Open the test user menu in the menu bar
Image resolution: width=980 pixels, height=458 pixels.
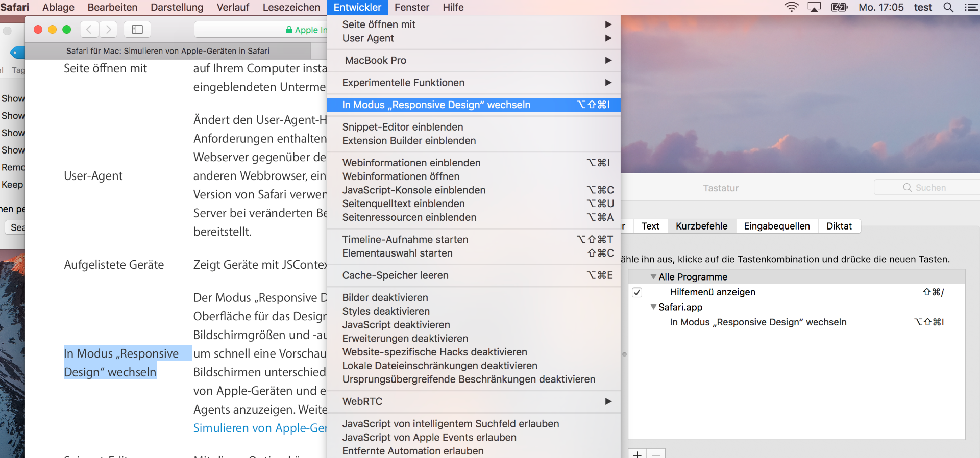pyautogui.click(x=923, y=7)
